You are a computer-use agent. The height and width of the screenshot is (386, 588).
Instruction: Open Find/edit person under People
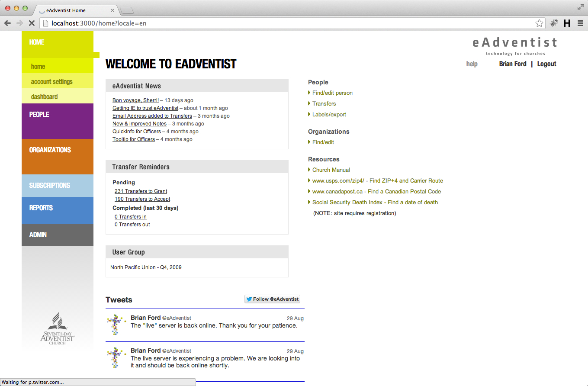click(x=332, y=93)
